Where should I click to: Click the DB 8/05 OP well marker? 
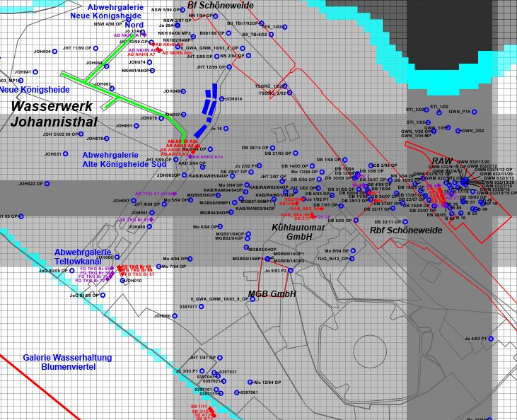pos(356,220)
